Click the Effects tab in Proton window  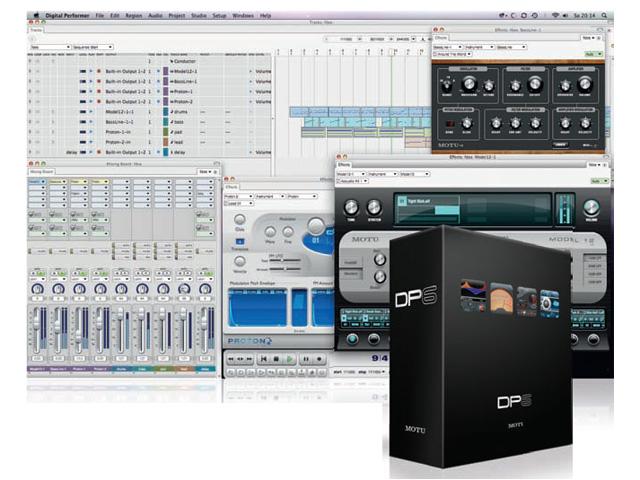(x=232, y=187)
